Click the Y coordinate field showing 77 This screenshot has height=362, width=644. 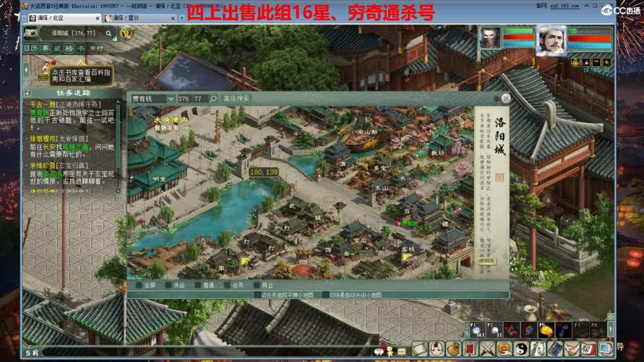(200, 99)
